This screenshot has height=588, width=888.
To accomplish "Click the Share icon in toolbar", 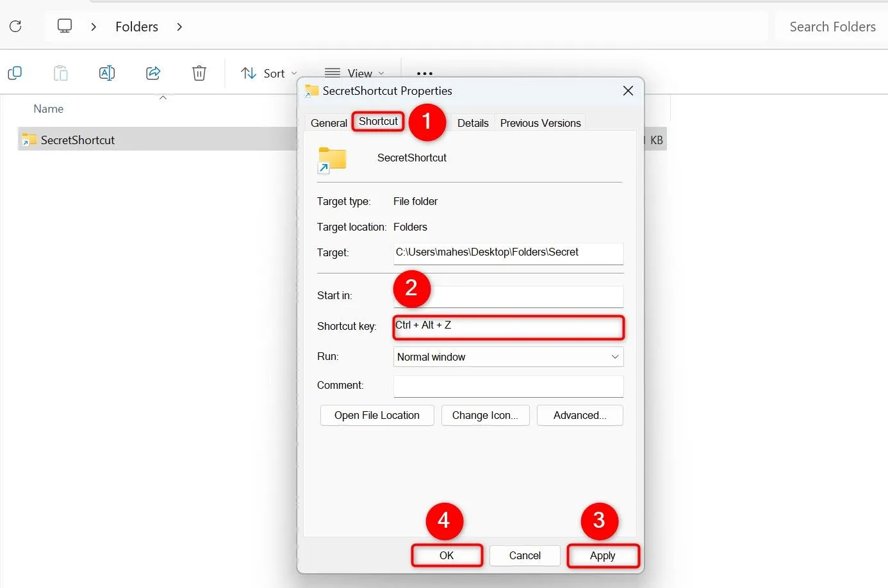I will click(153, 73).
